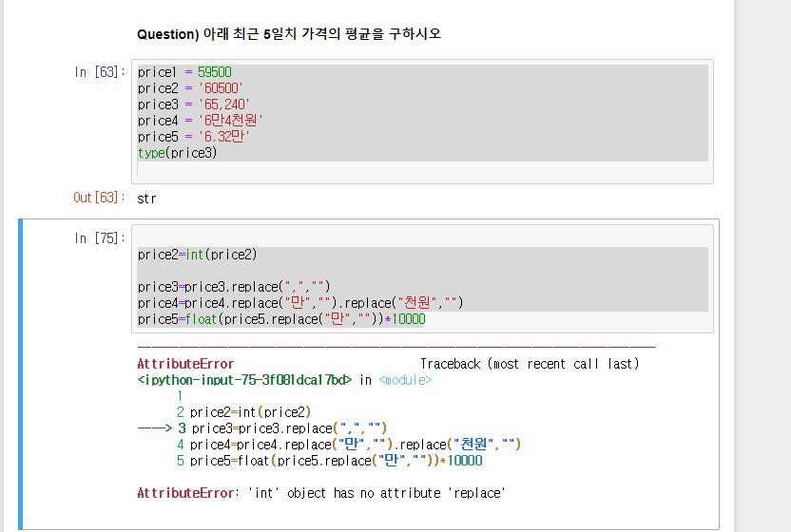791x532 pixels.
Task: Click traceback line 2 price2=int(price2)
Action: (x=243, y=412)
